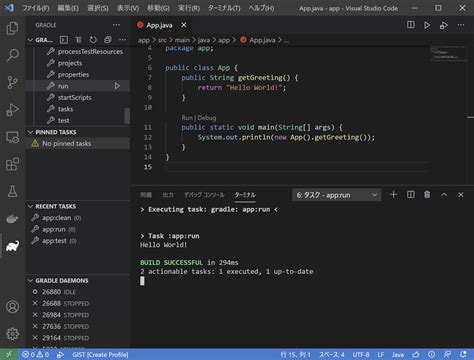Open the Remote Explorer view
This screenshot has height=360, width=474.
(x=12, y=137)
